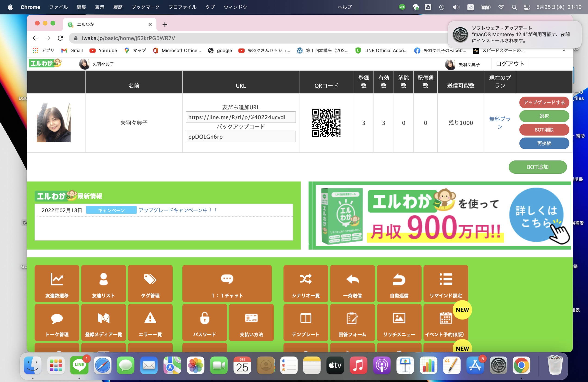Open the 月収900万円 banner advertisement
Viewport: 588px width, 382px height.
pos(440,215)
